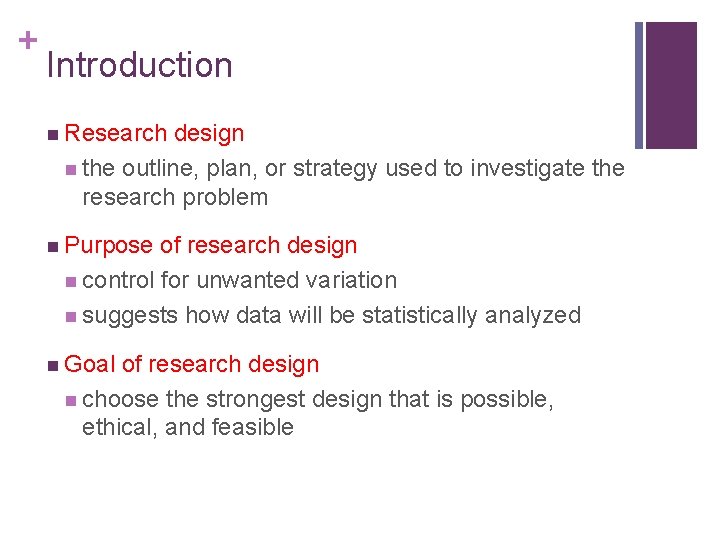Click the suggests how data will be analyzed line
This screenshot has height=540, width=720.
[x=332, y=316]
